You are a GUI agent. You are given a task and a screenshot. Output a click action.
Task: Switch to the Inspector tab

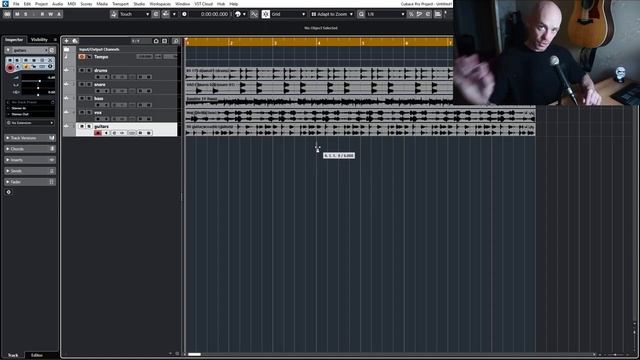point(14,40)
